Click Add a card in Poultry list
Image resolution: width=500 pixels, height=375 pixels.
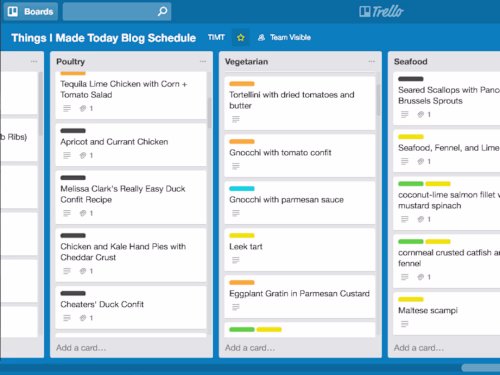click(81, 348)
